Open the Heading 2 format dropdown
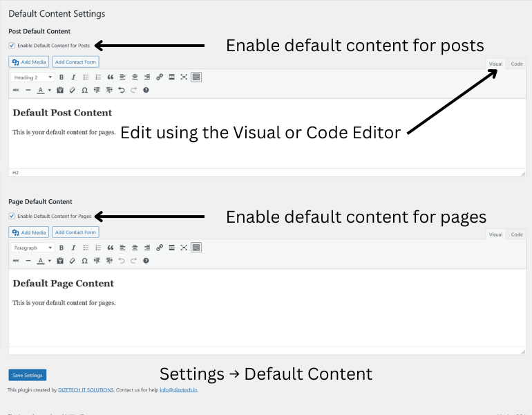 32,77
